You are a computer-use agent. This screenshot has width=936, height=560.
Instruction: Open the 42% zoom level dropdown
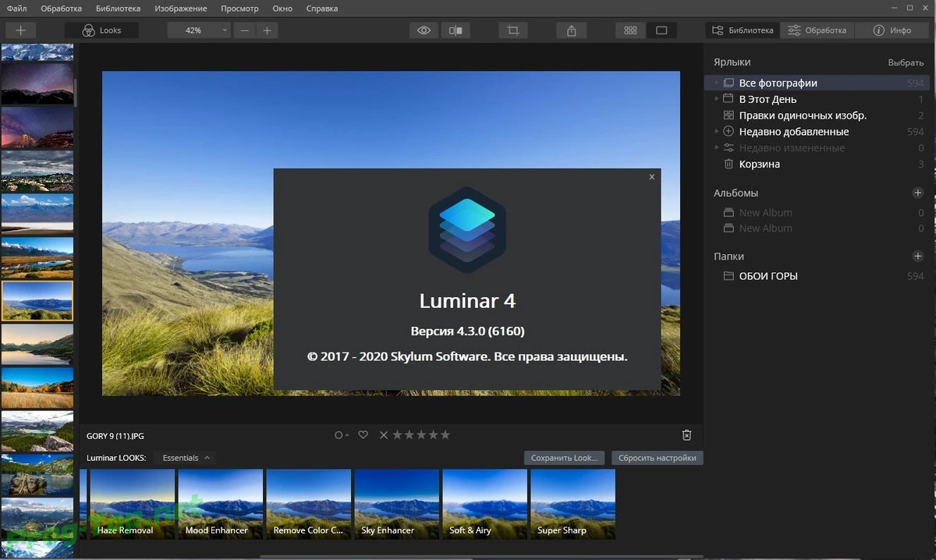(x=199, y=30)
